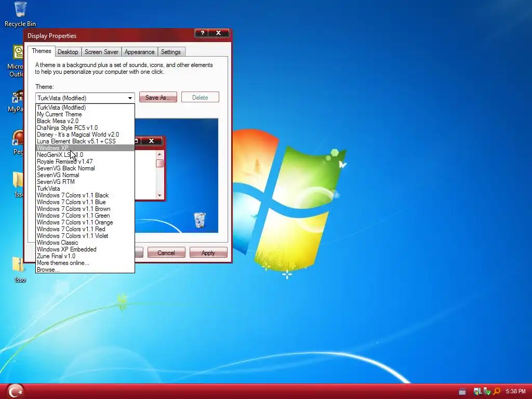Click the Turkish flag Start button
Screen dimensions: 532x399
(x=15, y=391)
